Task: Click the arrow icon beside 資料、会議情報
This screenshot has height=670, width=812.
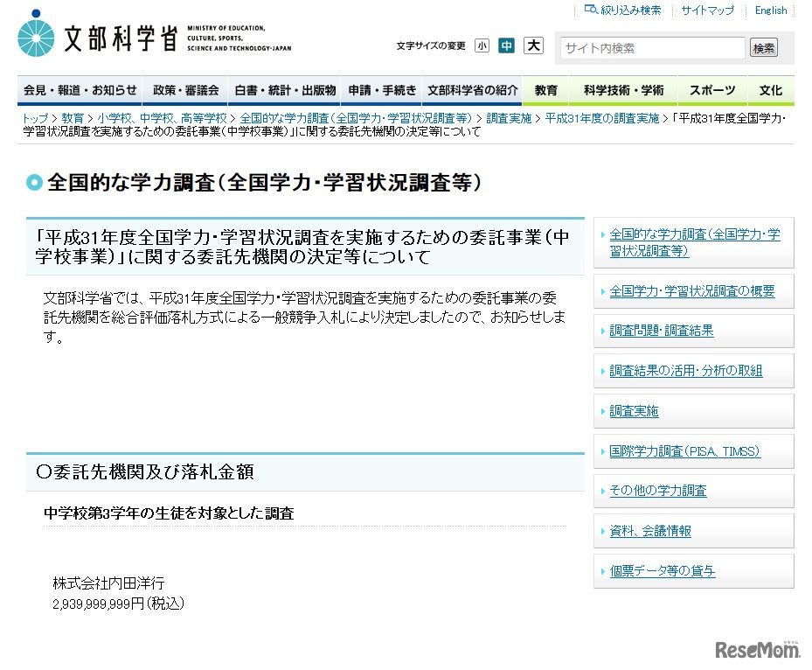Action: click(x=602, y=531)
